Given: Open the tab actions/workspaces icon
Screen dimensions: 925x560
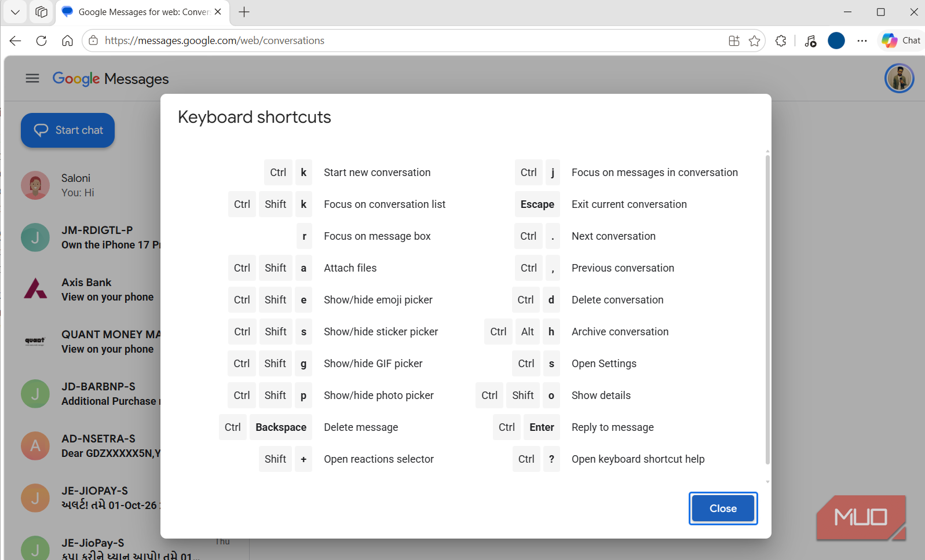Looking at the screenshot, I should point(41,12).
